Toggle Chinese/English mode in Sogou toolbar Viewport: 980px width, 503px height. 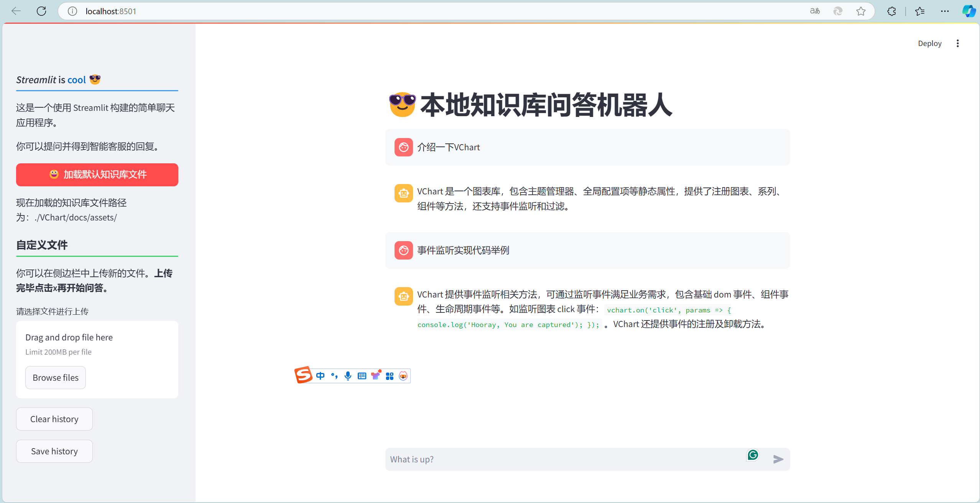[x=320, y=376]
